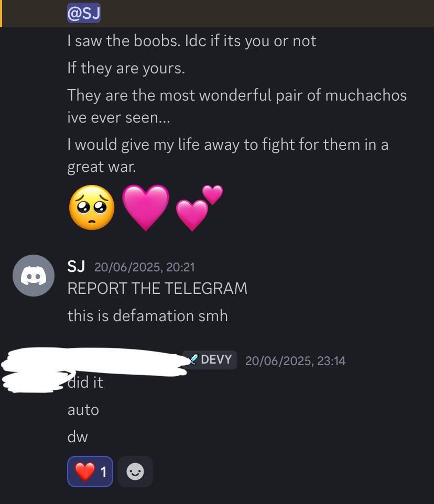Open the add reaction smiley button

[135, 472]
